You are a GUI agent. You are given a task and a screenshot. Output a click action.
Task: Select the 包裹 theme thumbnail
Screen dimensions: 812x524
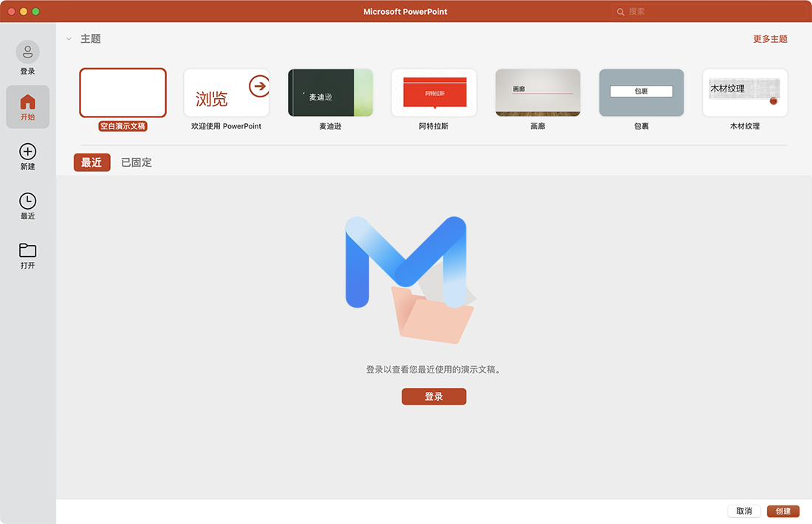tap(641, 93)
